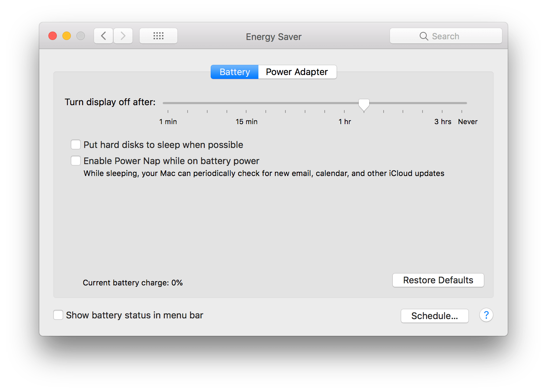Click the Restore Defaults button
The width and height of the screenshot is (547, 392).
(438, 280)
